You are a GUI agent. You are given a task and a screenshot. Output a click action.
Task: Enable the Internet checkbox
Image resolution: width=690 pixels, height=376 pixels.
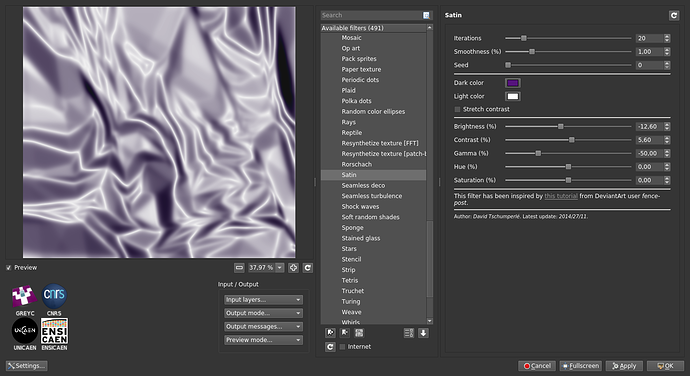[342, 347]
